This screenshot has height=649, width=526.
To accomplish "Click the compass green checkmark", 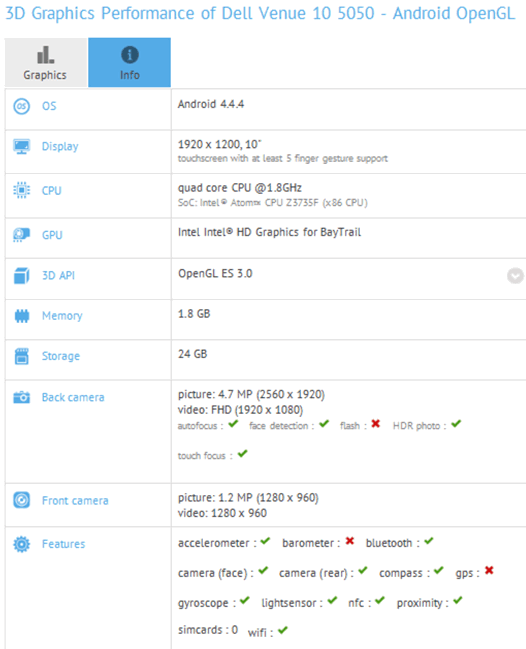I will tap(439, 571).
